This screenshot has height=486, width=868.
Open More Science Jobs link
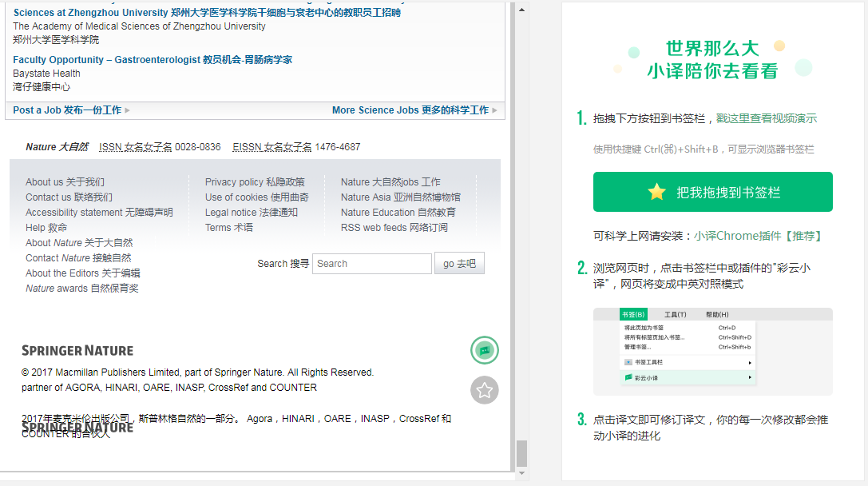click(x=410, y=110)
